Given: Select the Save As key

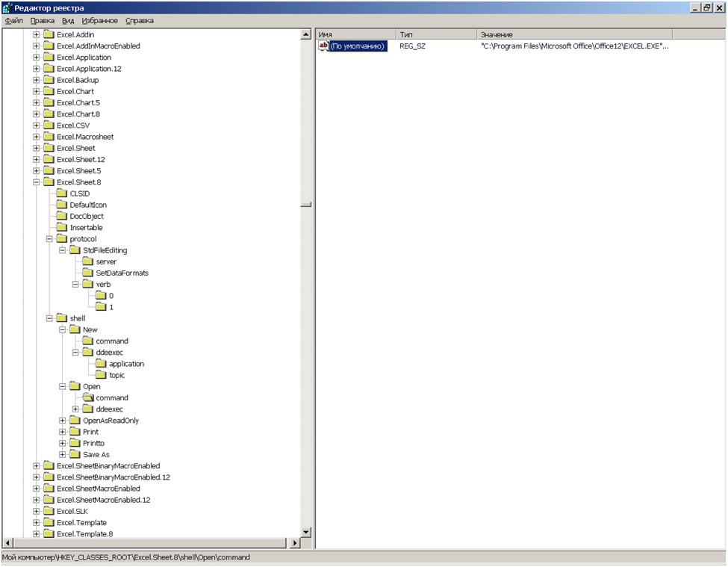Looking at the screenshot, I should click(x=96, y=455).
